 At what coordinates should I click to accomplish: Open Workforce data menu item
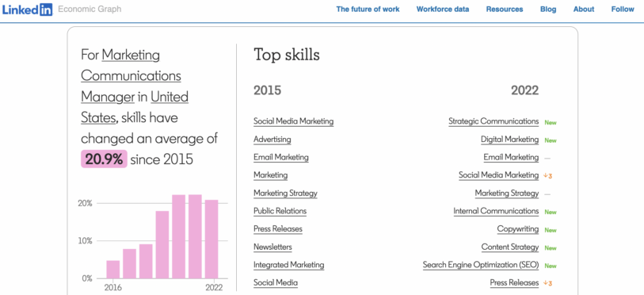[x=442, y=9]
